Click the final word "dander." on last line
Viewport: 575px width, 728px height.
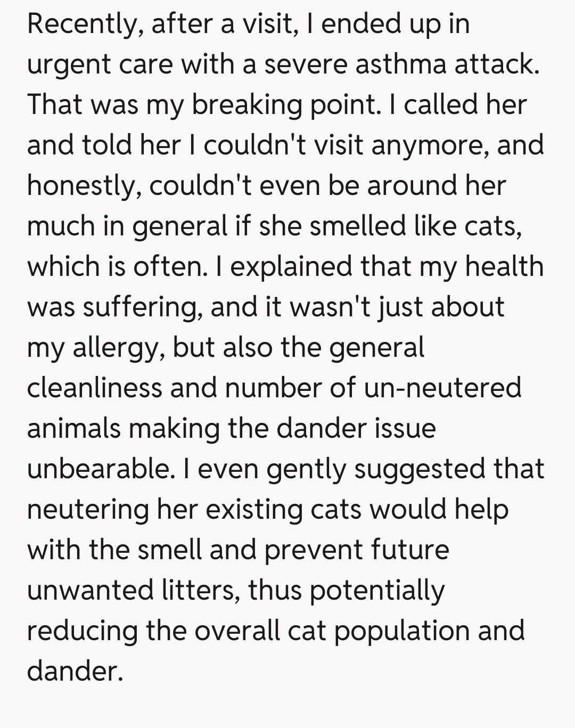tap(75, 671)
